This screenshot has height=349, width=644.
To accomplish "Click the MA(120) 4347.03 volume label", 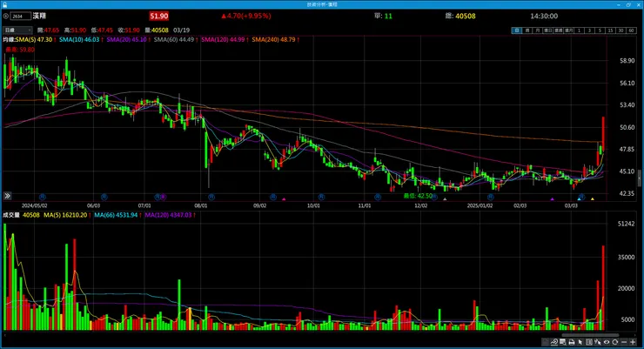I will pos(170,215).
